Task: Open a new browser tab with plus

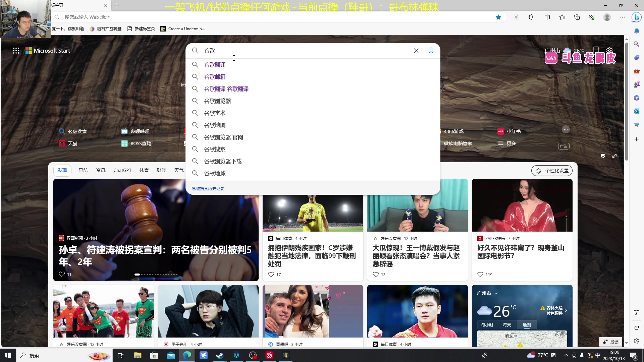Action: point(117,5)
